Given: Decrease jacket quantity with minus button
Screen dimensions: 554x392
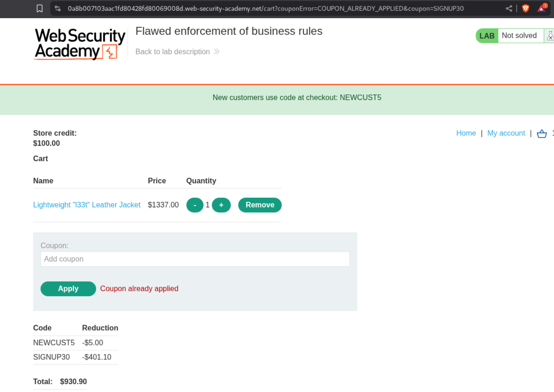Looking at the screenshot, I should 195,205.
